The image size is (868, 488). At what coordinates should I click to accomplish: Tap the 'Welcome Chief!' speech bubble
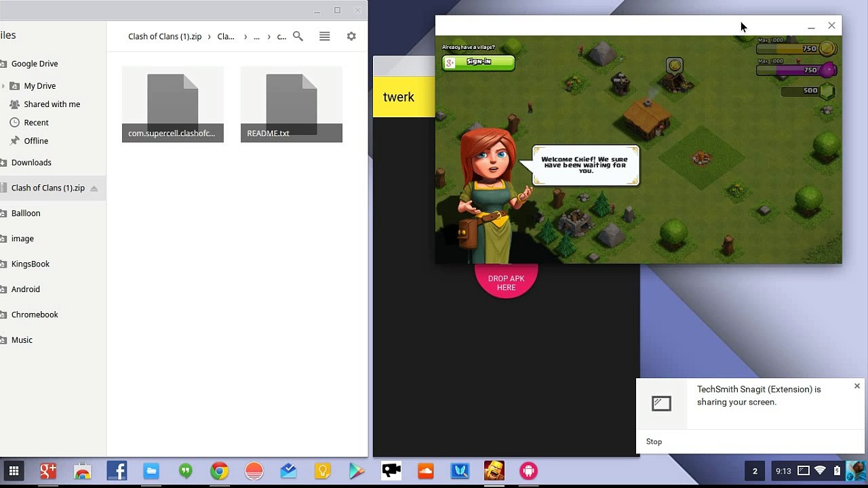(x=586, y=165)
